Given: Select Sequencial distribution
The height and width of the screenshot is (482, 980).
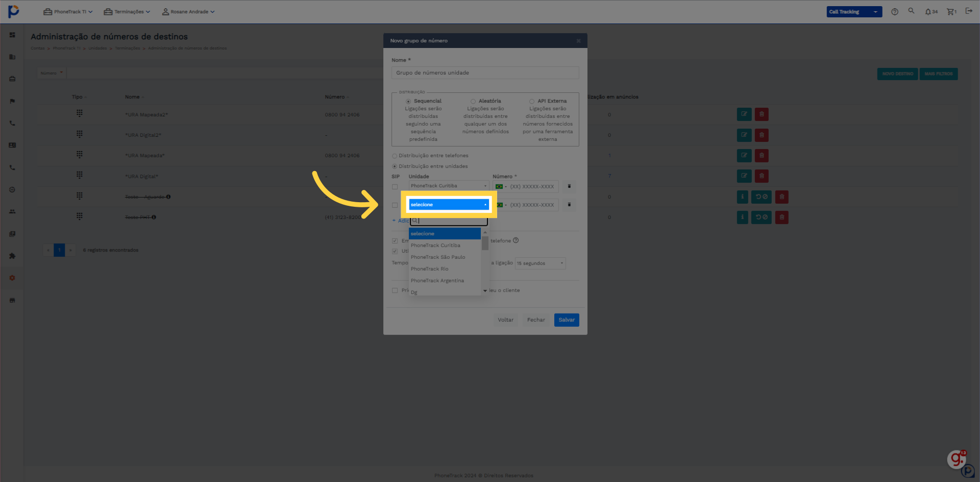Looking at the screenshot, I should (408, 101).
